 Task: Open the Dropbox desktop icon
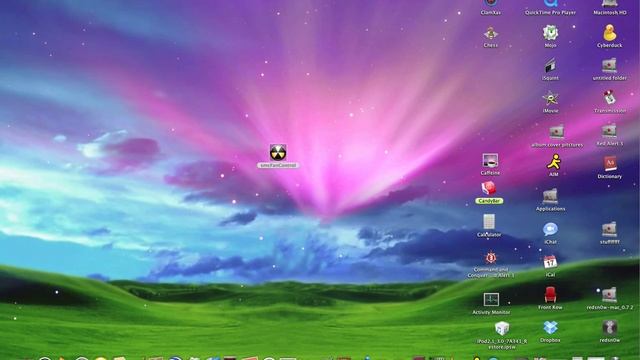click(550, 328)
